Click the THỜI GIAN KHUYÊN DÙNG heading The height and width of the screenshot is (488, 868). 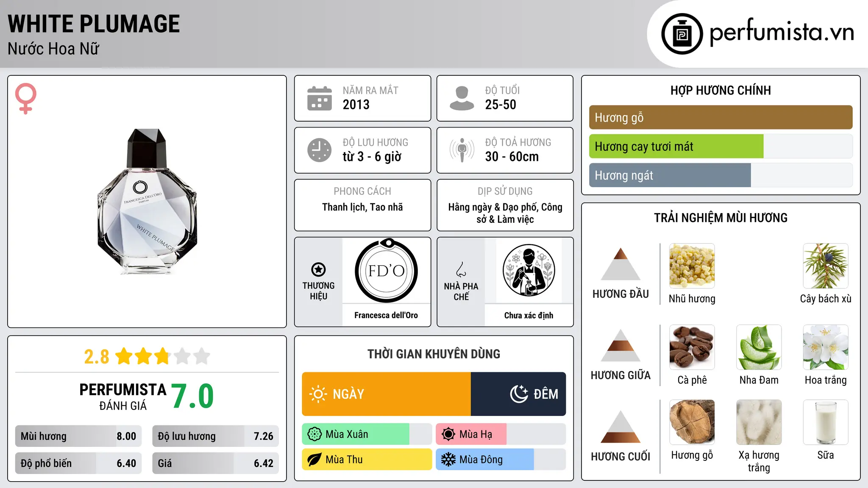pyautogui.click(x=434, y=354)
